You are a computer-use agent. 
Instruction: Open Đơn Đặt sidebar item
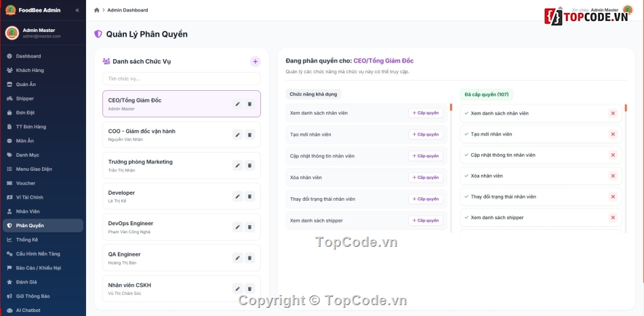43,113
